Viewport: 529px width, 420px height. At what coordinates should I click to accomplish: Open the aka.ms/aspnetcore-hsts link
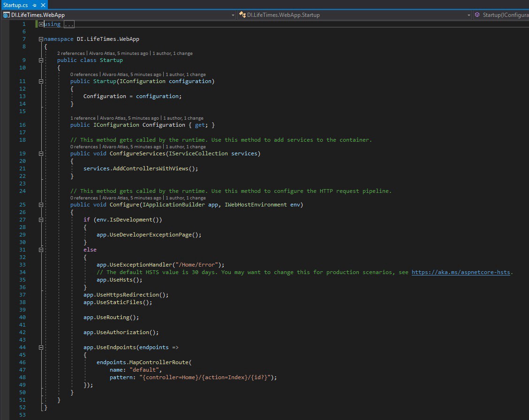[x=461, y=272]
